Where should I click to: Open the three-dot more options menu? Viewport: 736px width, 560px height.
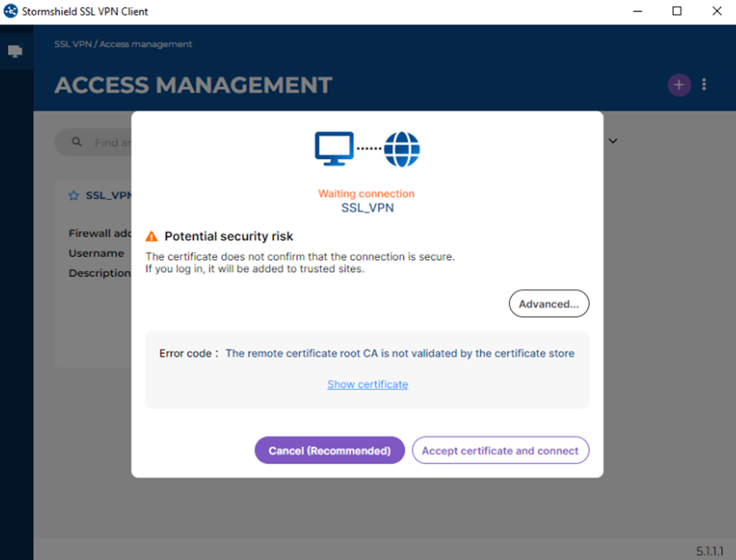click(704, 84)
